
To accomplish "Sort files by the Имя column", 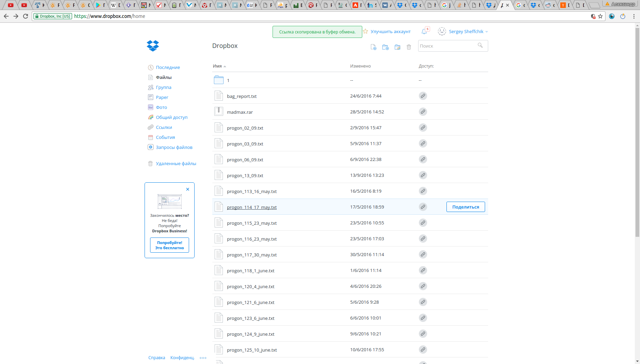I will [219, 66].
